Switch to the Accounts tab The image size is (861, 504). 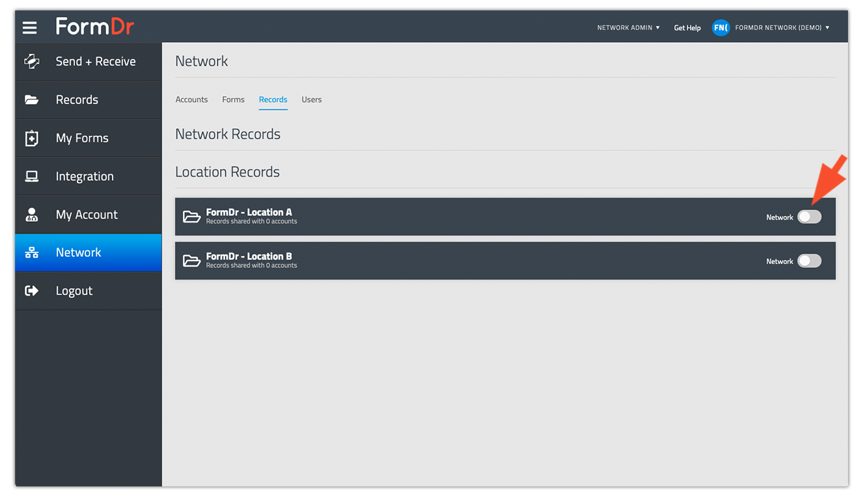tap(191, 99)
